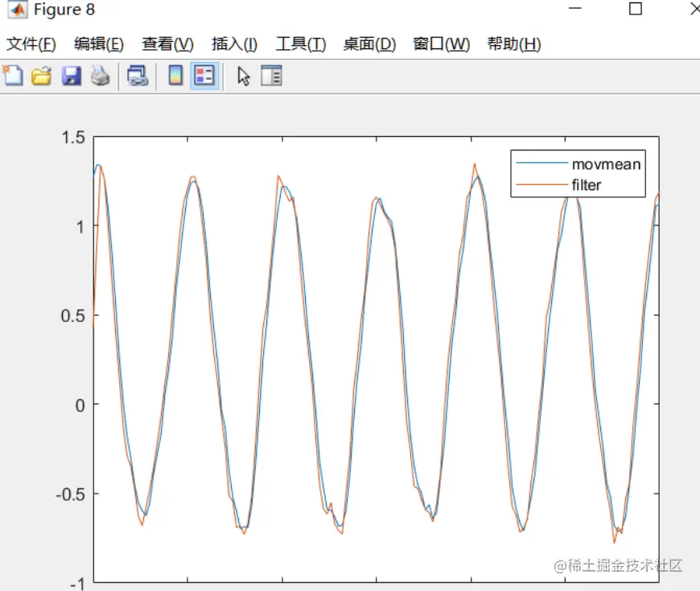The height and width of the screenshot is (591, 700).
Task: Select the Edit Plot arrow tool
Action: [243, 76]
